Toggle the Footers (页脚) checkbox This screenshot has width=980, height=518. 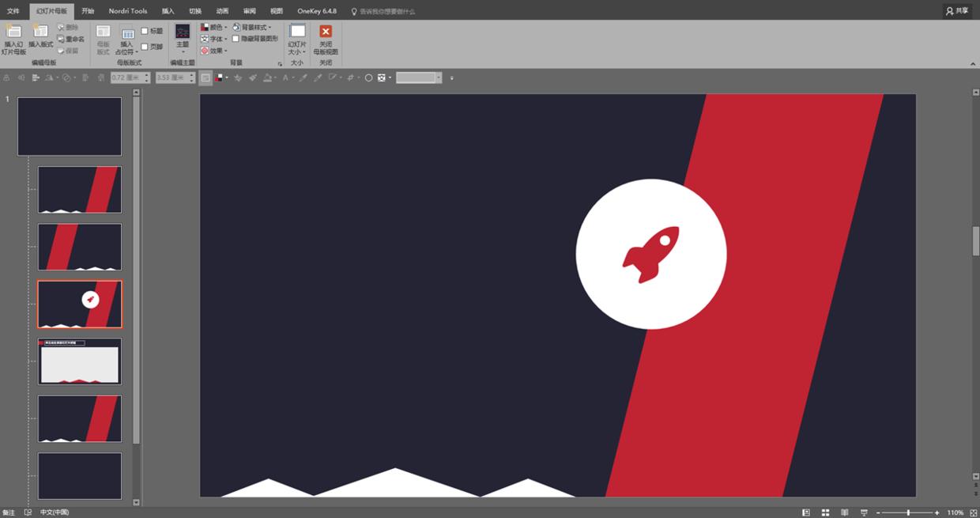[145, 47]
